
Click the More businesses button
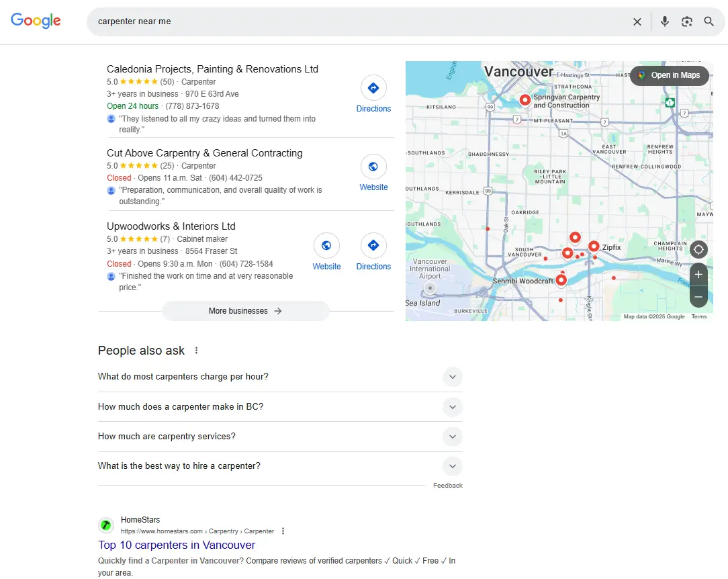245,311
